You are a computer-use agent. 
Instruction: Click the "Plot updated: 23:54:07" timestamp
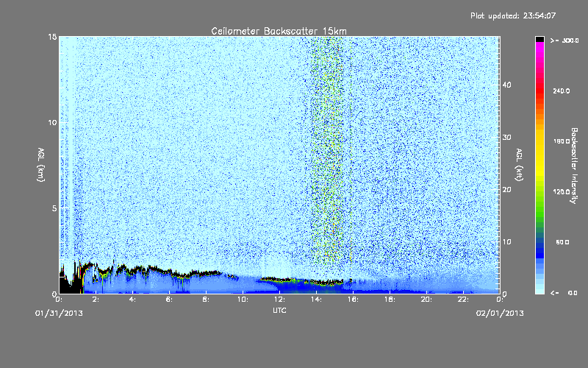click(513, 15)
